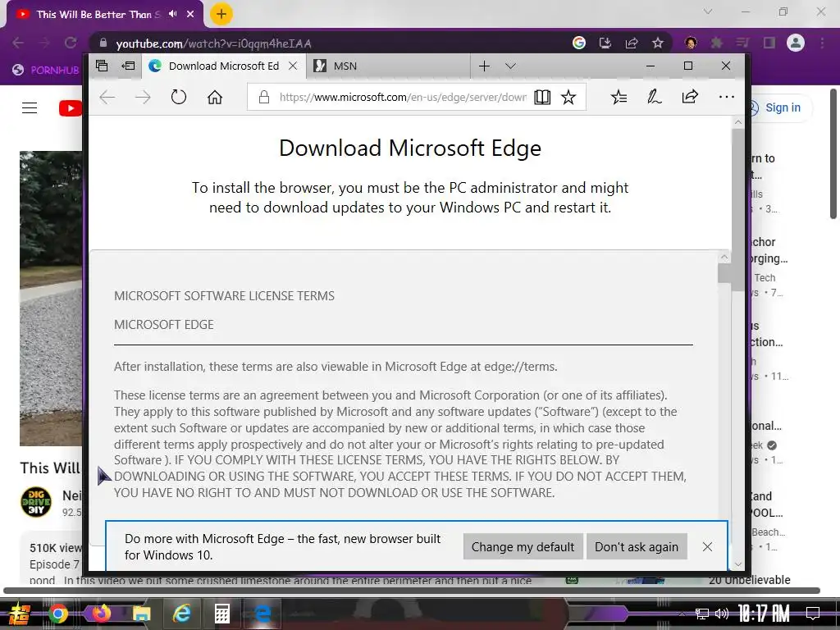Mute the YouTube tab in Chrome
This screenshot has height=630, width=840.
click(x=172, y=14)
